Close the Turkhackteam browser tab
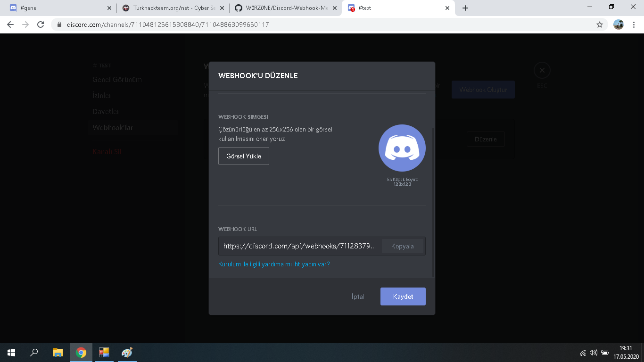The image size is (644, 362). [x=222, y=8]
